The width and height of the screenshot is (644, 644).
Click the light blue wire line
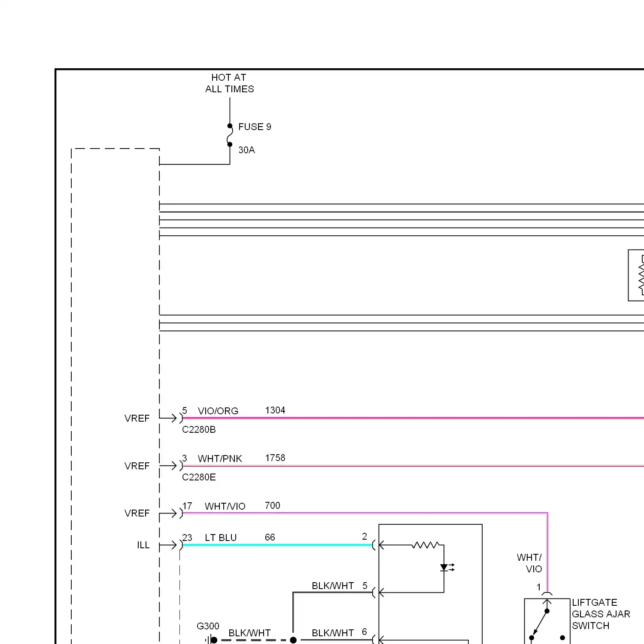pyautogui.click(x=277, y=545)
